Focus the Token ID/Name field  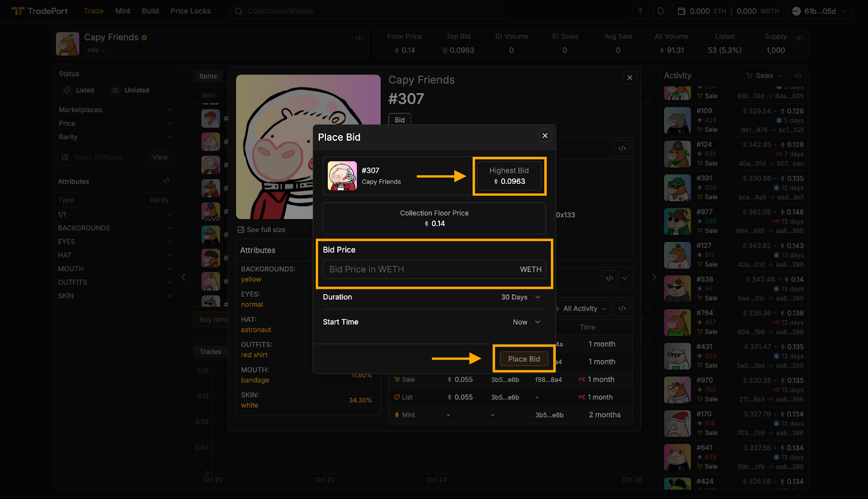coord(103,157)
